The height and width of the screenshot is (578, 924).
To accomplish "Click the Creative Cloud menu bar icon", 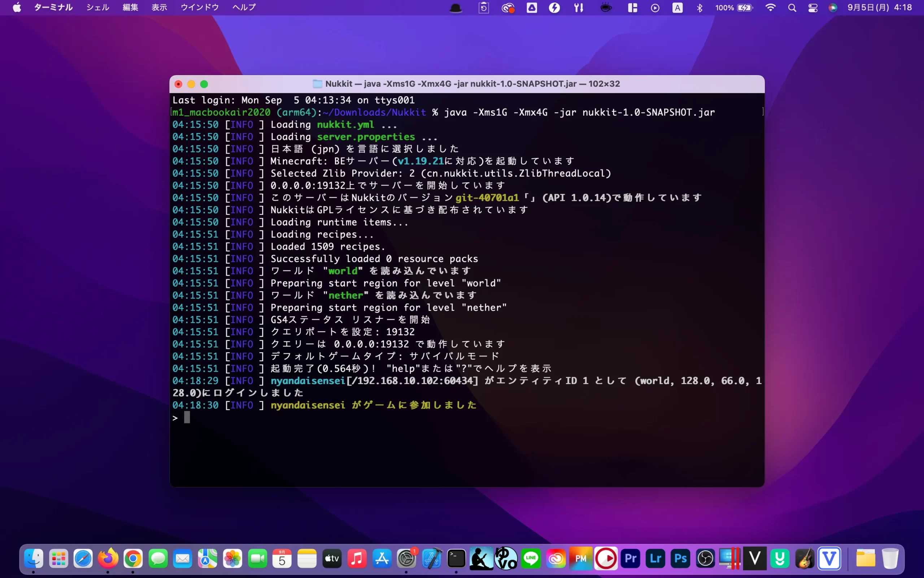I will point(508,8).
